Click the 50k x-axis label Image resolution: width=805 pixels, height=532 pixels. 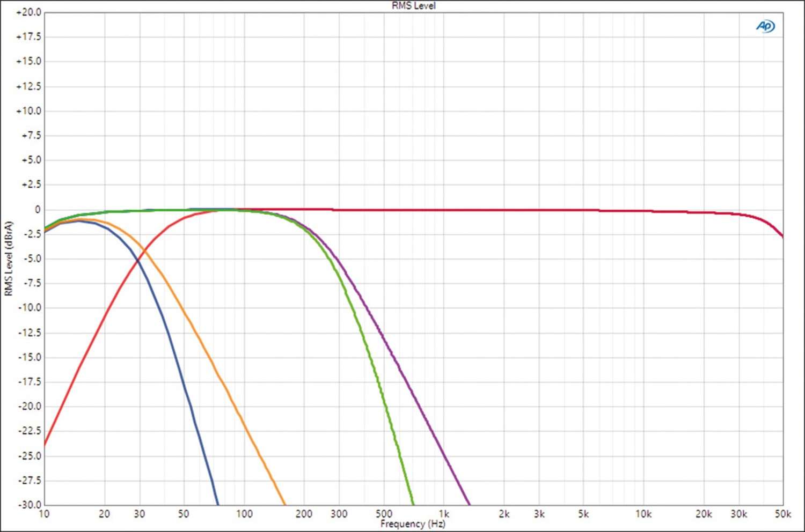click(x=783, y=514)
